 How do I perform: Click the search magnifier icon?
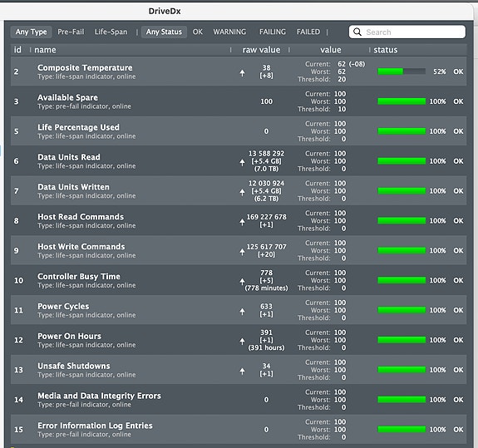click(357, 32)
